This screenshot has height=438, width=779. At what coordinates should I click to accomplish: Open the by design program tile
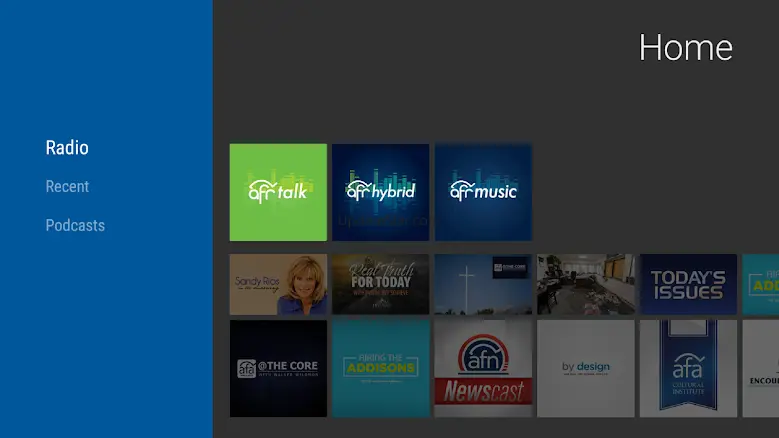pyautogui.click(x=586, y=368)
